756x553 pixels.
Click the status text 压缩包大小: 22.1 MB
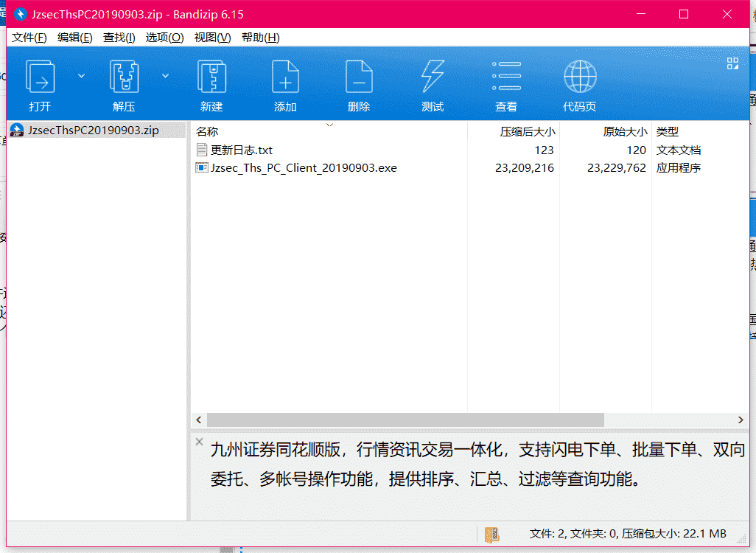point(674,534)
